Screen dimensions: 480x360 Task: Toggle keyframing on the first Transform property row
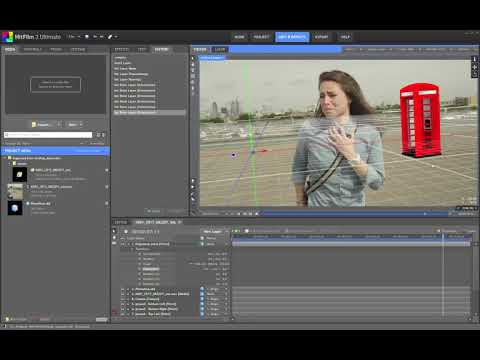[x=139, y=254]
